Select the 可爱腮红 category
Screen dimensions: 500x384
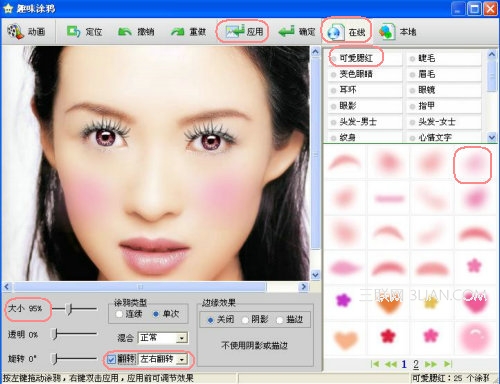[365, 58]
